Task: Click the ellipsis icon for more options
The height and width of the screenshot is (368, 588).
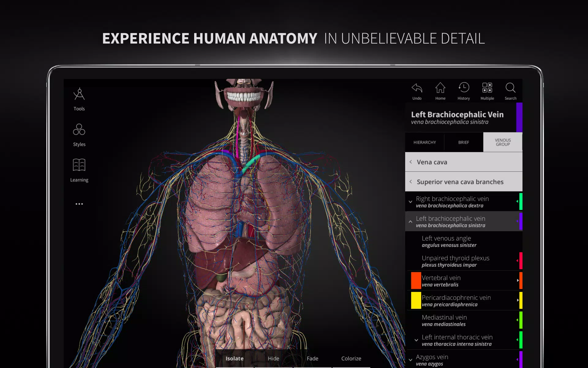Action: 79,204
